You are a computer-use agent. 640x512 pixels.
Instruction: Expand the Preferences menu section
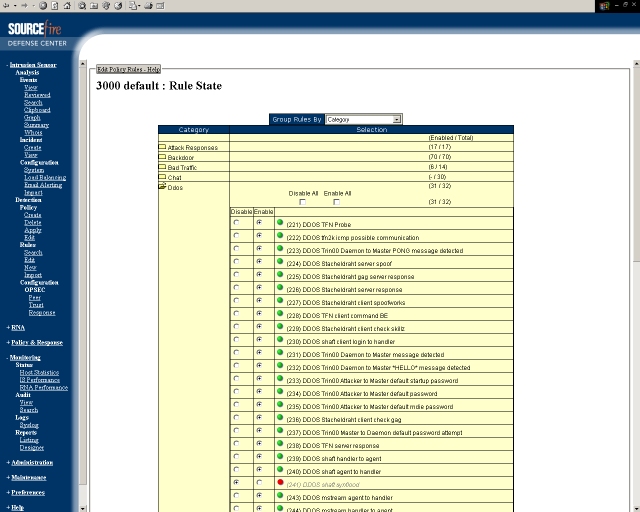[26, 492]
